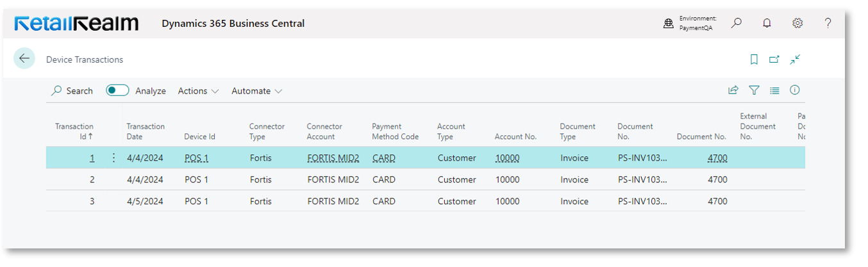
Task: Expand the Actions menu
Action: (x=198, y=91)
